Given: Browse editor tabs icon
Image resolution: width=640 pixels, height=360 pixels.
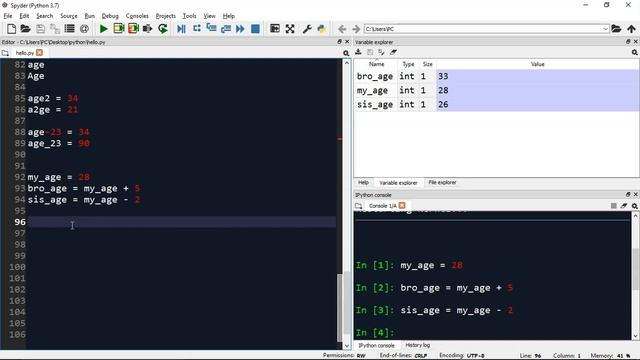Looking at the screenshot, I should click(5, 53).
